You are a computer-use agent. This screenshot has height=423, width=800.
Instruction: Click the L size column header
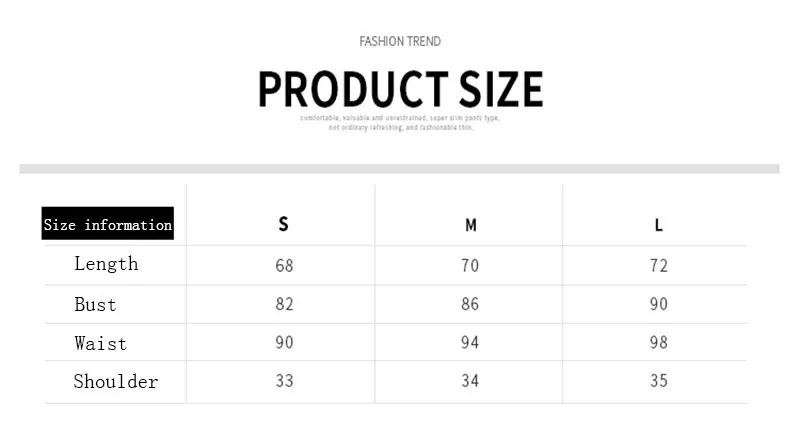click(659, 225)
